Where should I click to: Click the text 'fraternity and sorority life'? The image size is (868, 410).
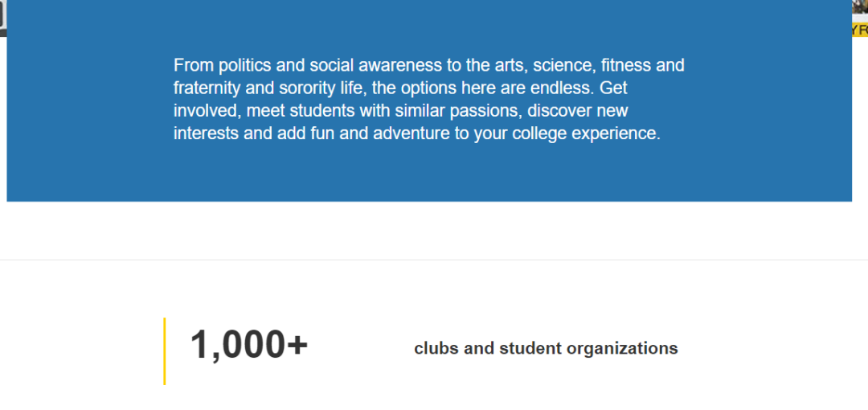[x=260, y=88]
